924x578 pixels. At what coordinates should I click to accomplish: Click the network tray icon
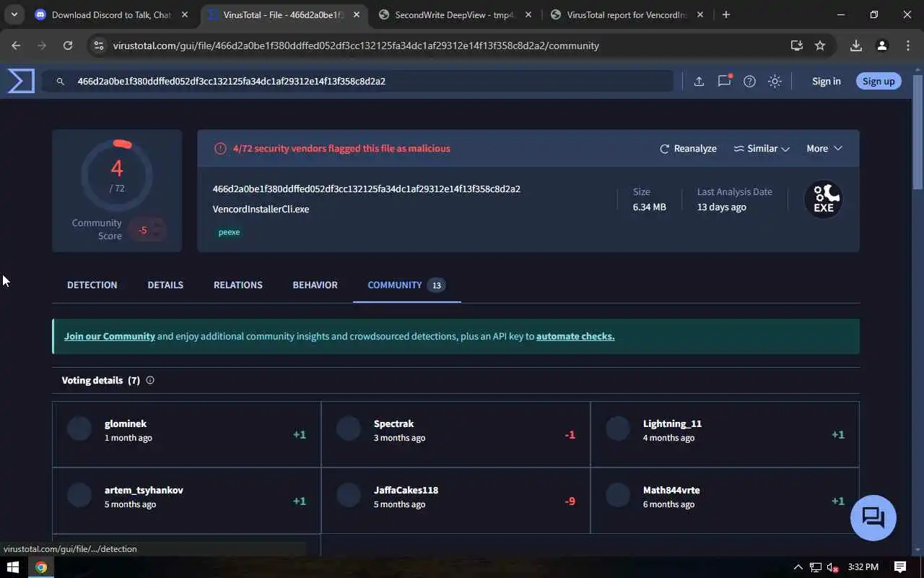click(x=816, y=567)
